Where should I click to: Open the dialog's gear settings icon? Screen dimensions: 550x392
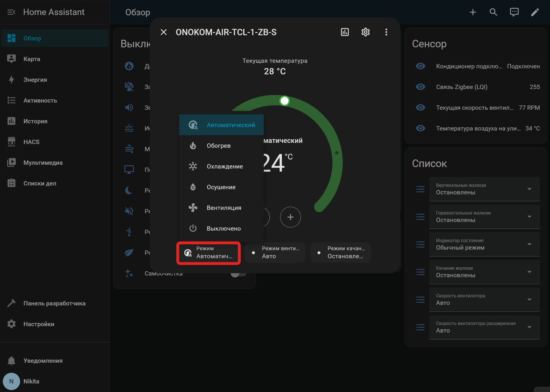click(x=366, y=32)
